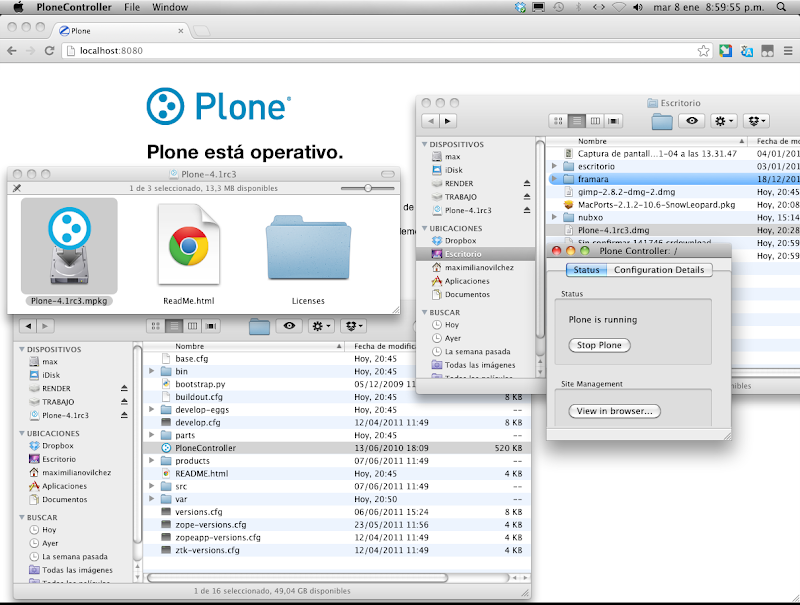Click Quick Look eye in Escritorio window

(x=690, y=121)
